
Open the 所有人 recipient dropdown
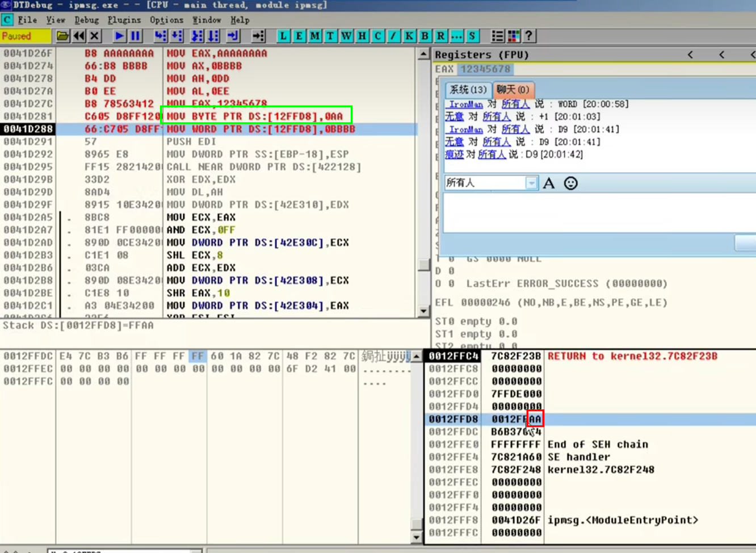531,183
